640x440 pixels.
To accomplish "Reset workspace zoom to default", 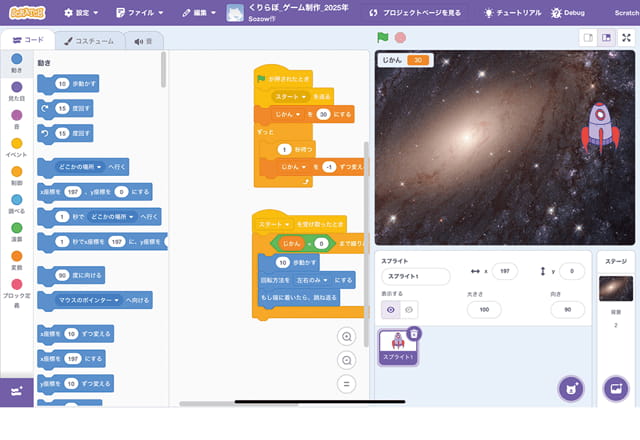I will pos(347,384).
